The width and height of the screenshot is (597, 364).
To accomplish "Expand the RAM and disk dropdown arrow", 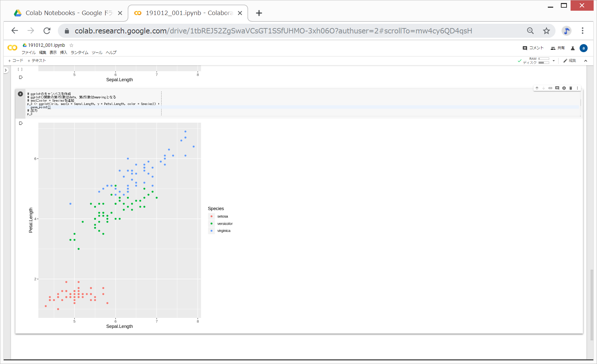I will point(554,61).
